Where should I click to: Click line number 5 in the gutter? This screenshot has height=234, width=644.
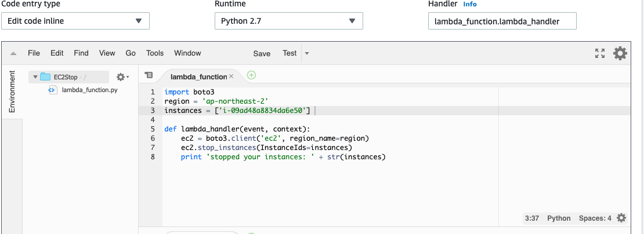pos(153,129)
